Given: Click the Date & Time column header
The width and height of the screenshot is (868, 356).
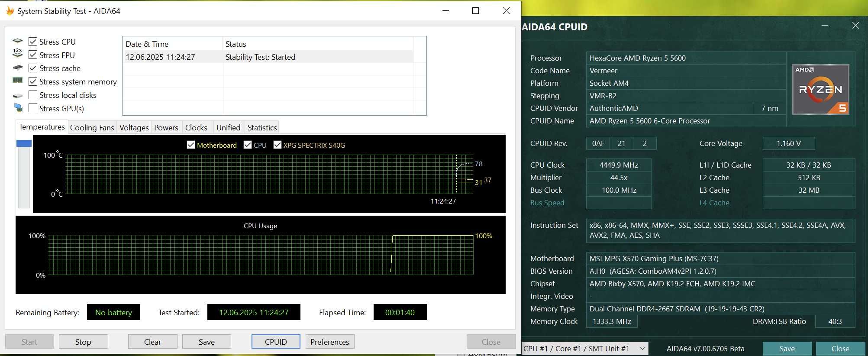Looking at the screenshot, I should [173, 44].
